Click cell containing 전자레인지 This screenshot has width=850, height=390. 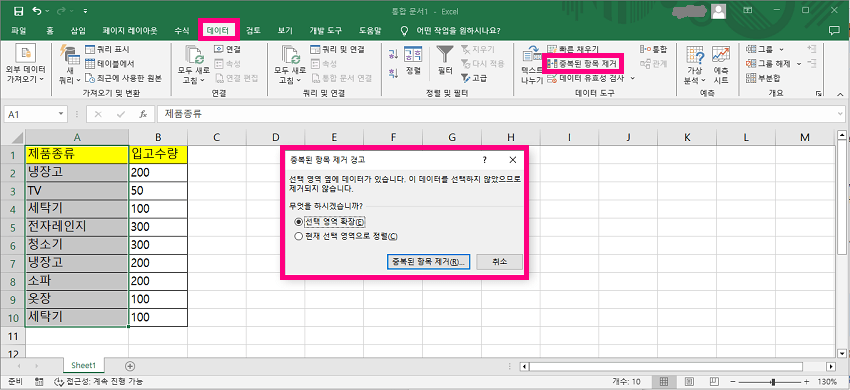77,226
